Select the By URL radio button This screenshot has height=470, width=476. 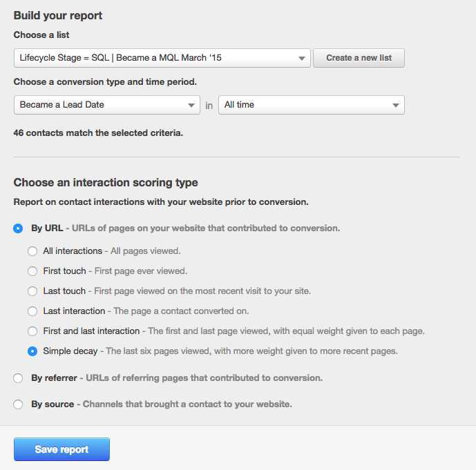coord(19,228)
